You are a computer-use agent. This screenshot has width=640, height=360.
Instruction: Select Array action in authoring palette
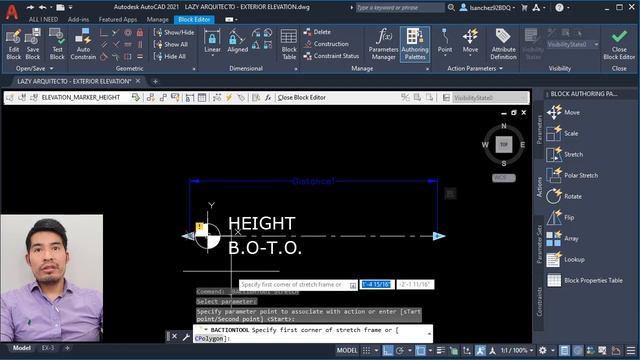click(x=562, y=238)
